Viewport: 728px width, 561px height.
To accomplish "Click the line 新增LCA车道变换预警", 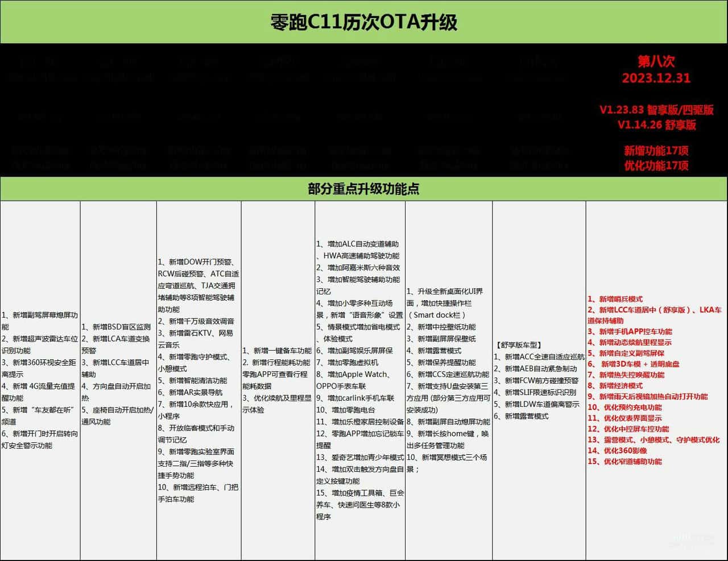I will 116,344.
